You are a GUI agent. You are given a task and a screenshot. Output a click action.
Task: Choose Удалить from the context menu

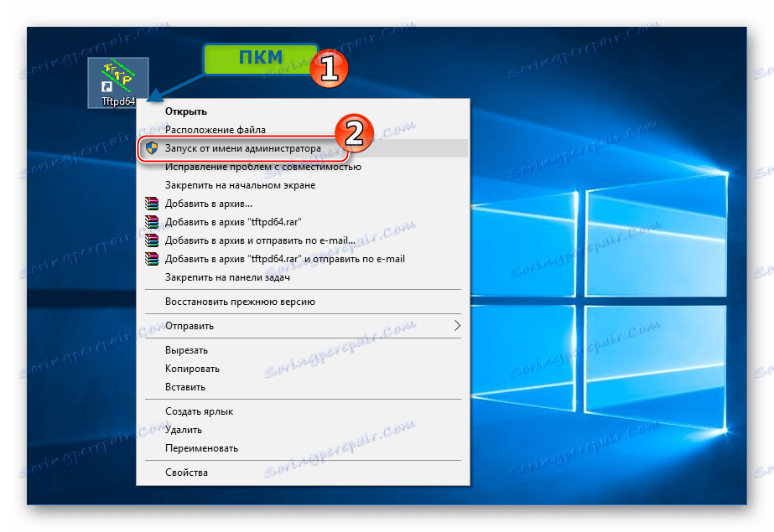point(303,430)
